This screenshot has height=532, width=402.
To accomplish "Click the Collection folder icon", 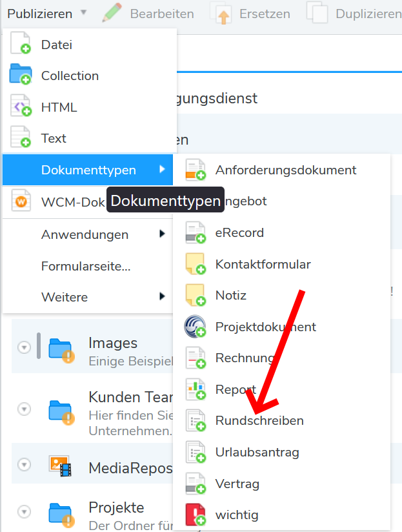I will pyautogui.click(x=21, y=74).
